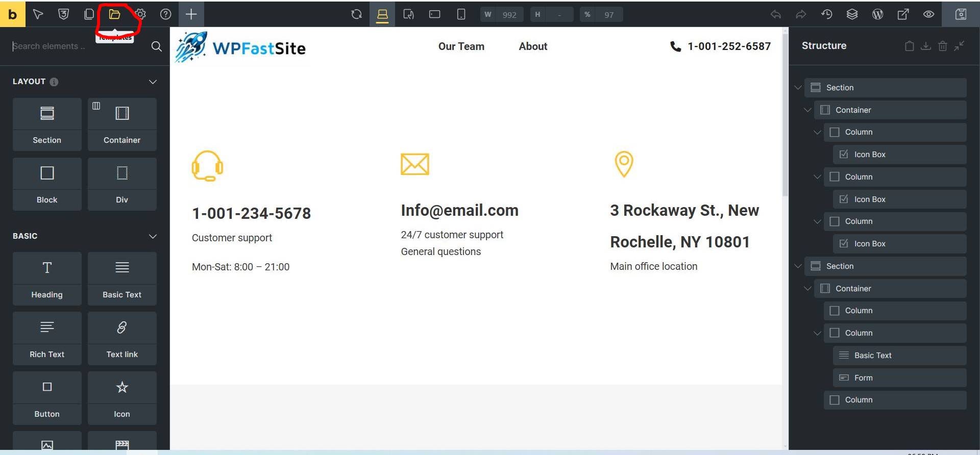Add a Text link element
Image resolution: width=980 pixels, height=455 pixels.
(122, 338)
